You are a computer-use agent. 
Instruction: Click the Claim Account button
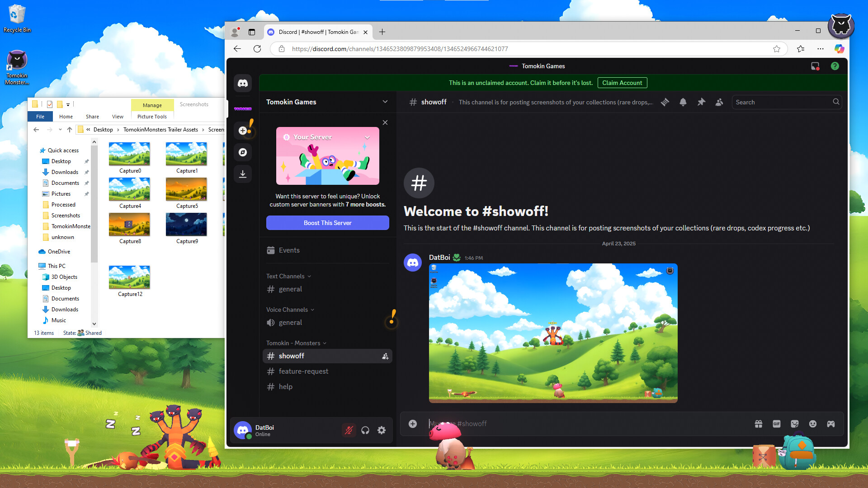tap(622, 83)
